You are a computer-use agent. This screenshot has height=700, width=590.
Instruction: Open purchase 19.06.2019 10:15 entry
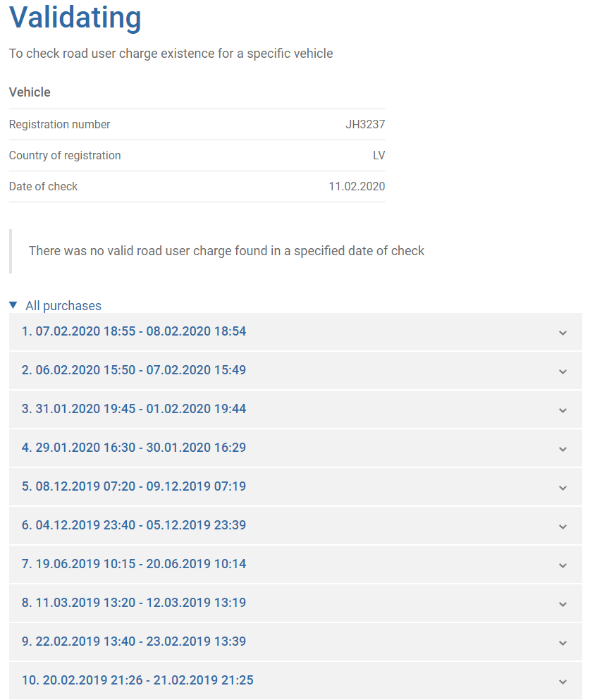295,564
